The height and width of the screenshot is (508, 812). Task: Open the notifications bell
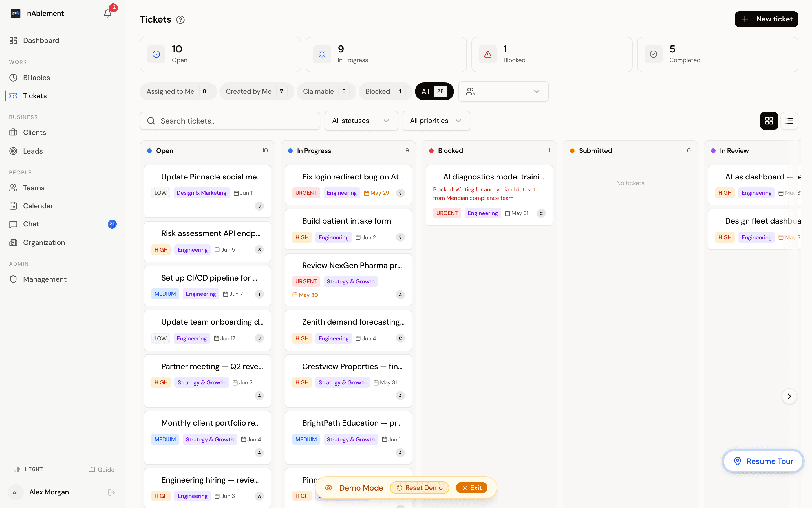point(107,14)
